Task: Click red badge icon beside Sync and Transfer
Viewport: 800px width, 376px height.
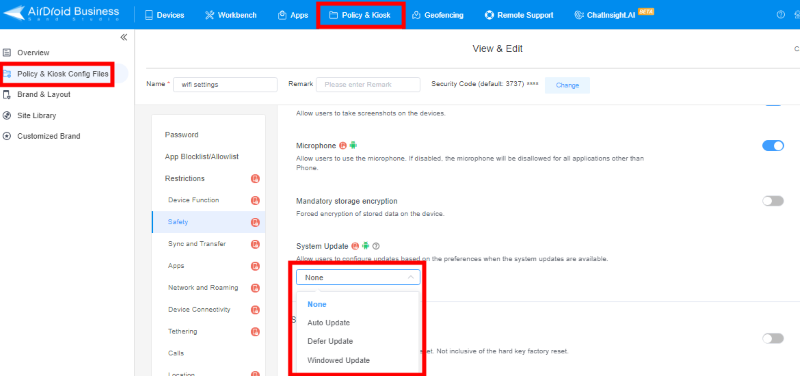Action: pos(256,244)
